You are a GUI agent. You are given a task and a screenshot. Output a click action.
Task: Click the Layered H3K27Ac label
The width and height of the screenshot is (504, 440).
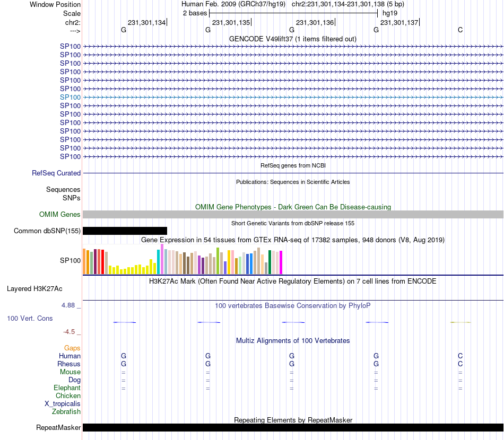pyautogui.click(x=34, y=289)
